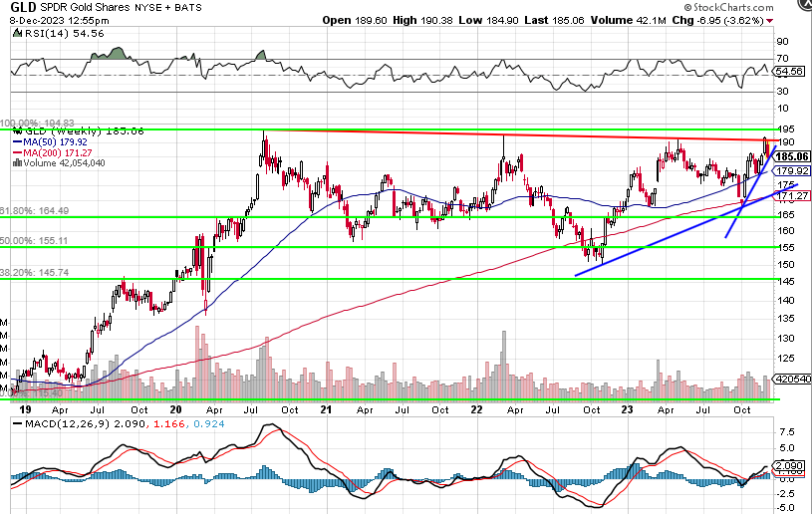Click the volume bars legend icon
Screen dimensions: 812x514
pyautogui.click(x=17, y=163)
